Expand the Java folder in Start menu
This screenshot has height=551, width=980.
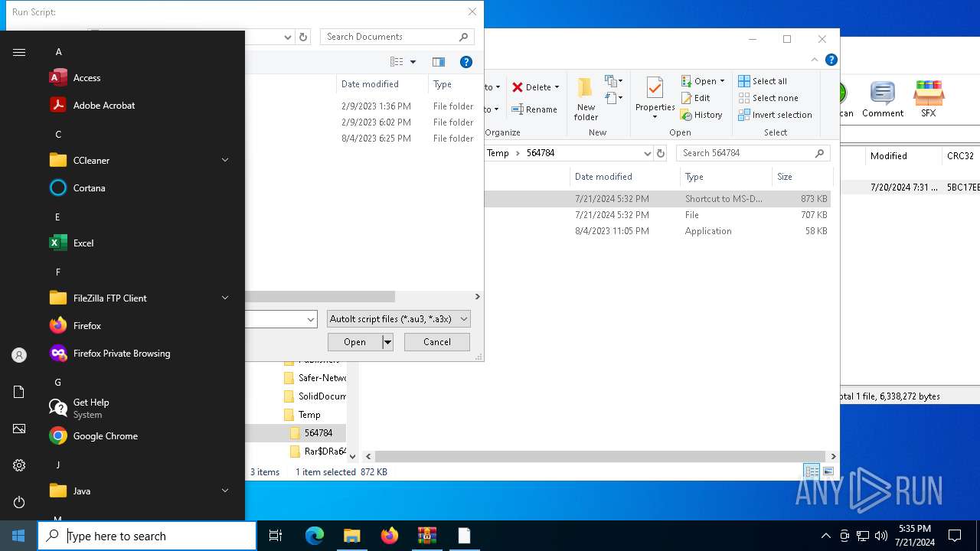click(x=225, y=491)
